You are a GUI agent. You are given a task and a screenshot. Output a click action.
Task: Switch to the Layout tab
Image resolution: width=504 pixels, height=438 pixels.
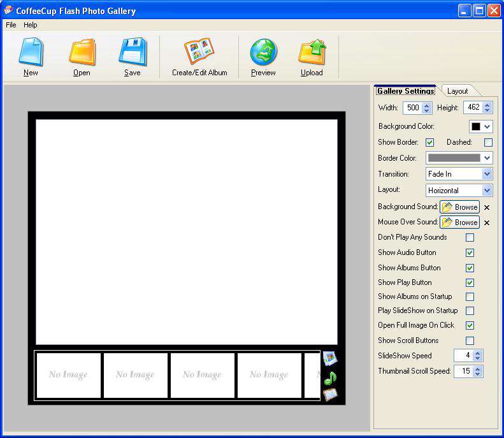tap(457, 91)
